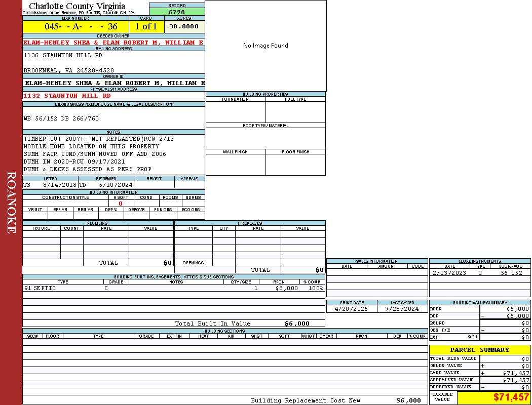The height and width of the screenshot is (405, 532).
Task: Click the '1 of 1' card indicator
Action: pos(146,27)
